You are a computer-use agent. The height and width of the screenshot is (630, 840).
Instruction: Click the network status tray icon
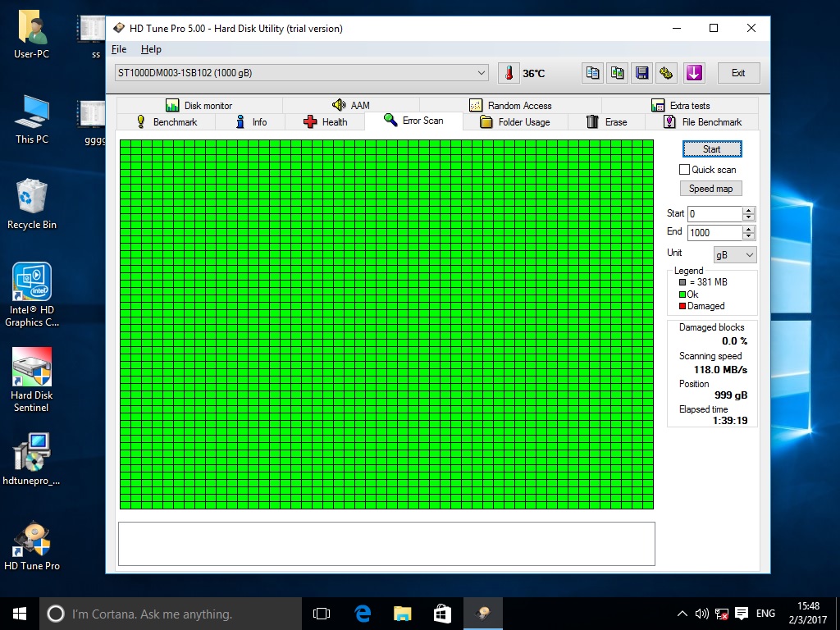coord(722,614)
